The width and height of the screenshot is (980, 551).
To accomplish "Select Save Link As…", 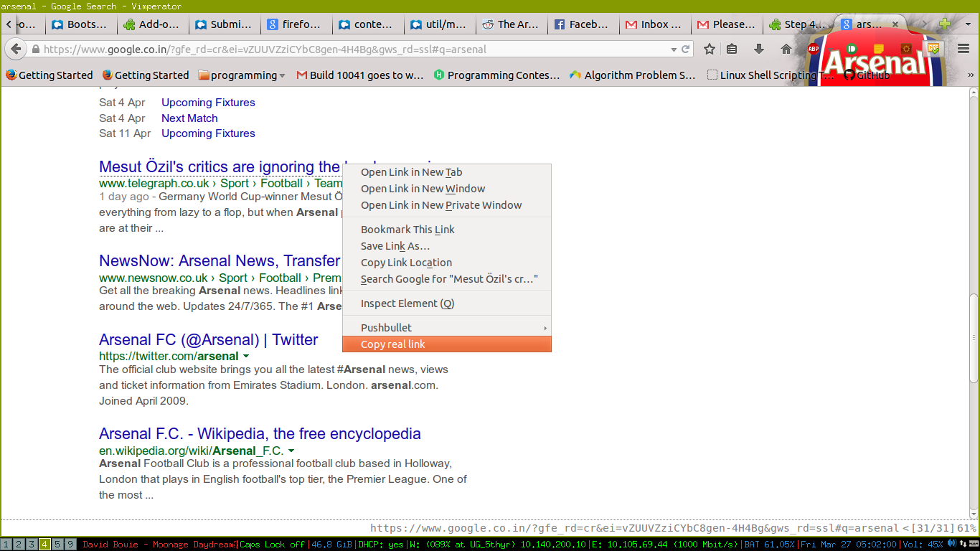I will click(x=447, y=246).
